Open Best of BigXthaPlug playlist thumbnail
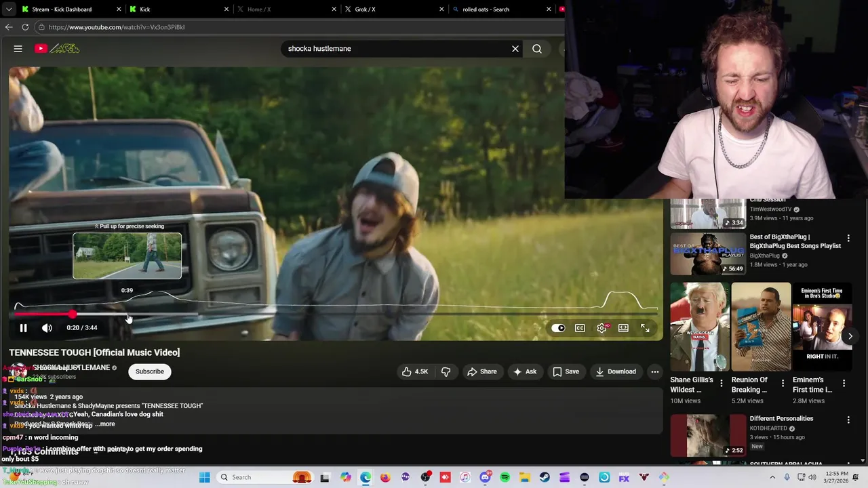 tap(708, 254)
